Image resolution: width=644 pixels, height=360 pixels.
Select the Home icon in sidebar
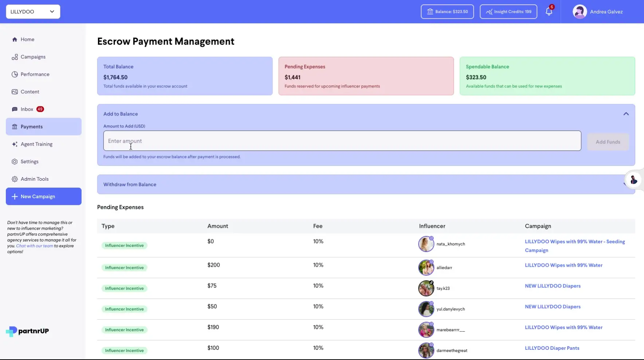(15, 39)
